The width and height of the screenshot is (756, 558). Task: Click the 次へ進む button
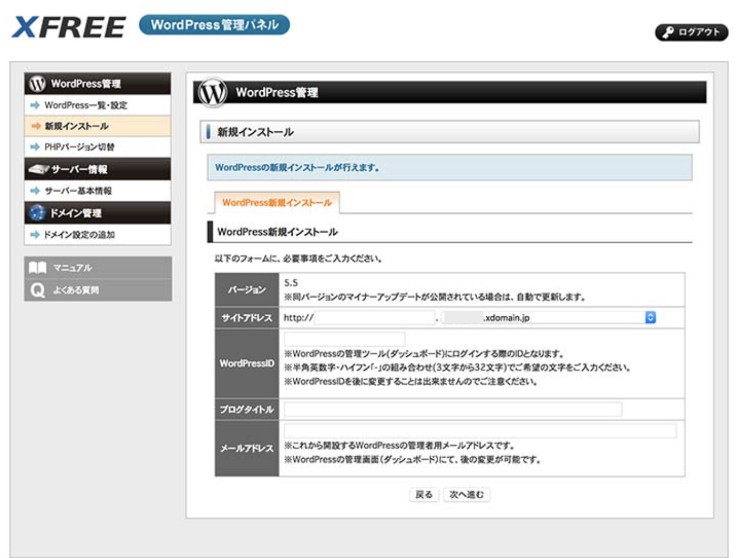point(467,495)
